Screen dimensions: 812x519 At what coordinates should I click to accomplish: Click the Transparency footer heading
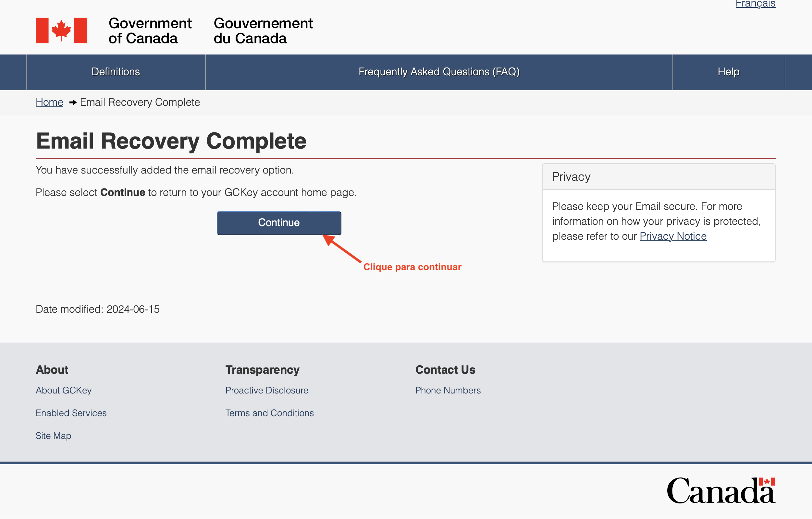[262, 370]
